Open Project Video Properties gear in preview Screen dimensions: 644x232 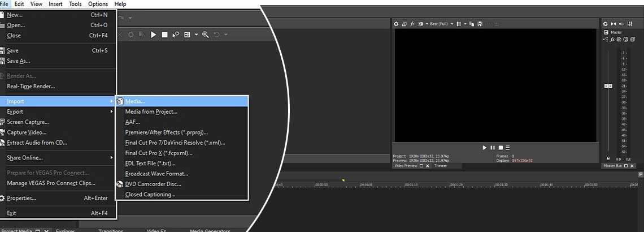point(396,24)
